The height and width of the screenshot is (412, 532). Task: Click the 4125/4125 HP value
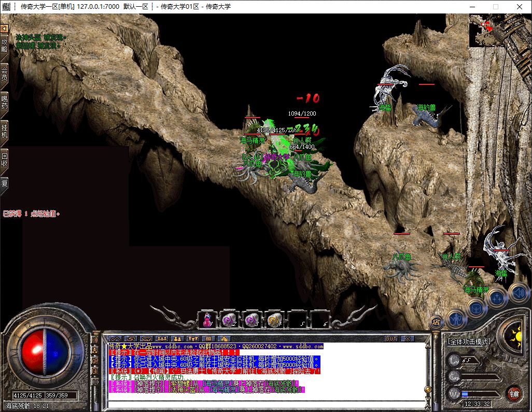click(x=28, y=395)
